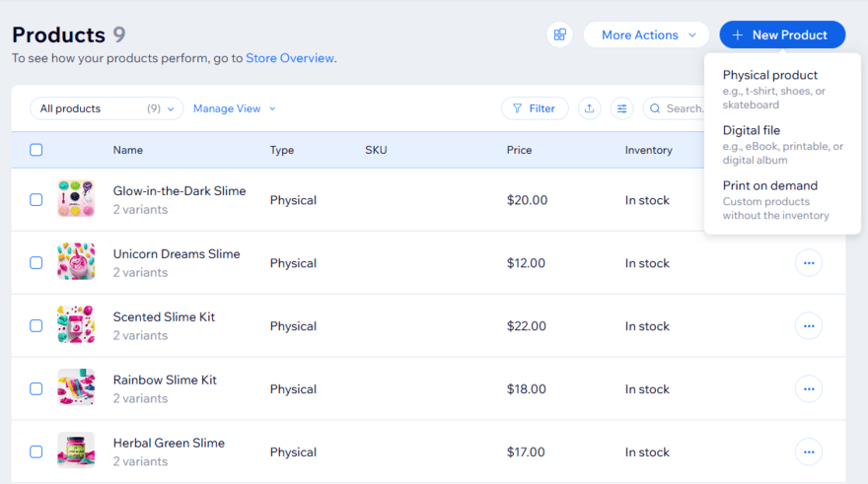This screenshot has height=484, width=868.
Task: Choose Physical product from the menu
Action: (x=770, y=75)
